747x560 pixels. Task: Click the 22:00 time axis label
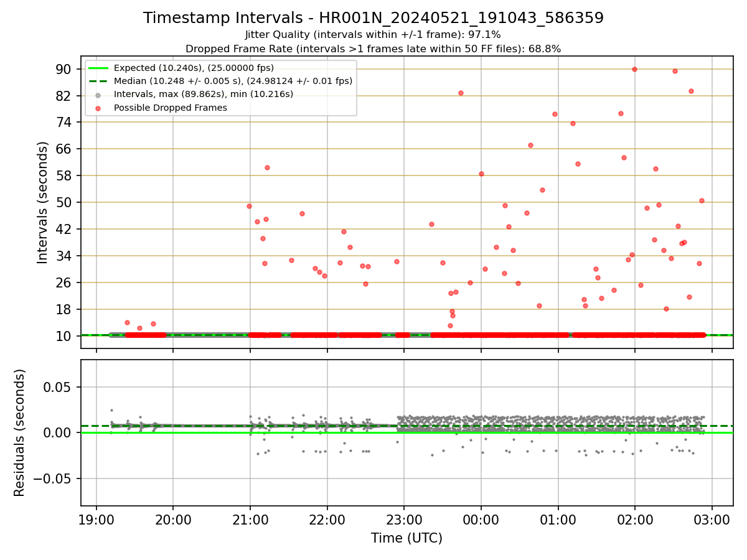(x=327, y=520)
